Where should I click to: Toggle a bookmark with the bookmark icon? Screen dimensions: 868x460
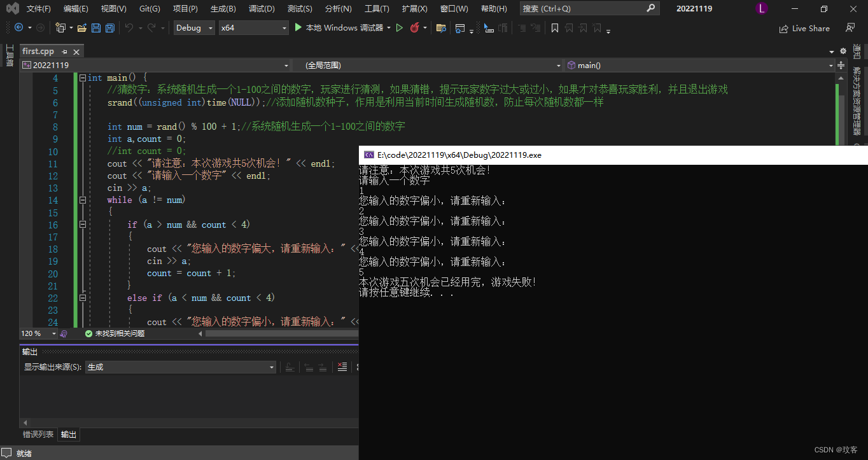(555, 28)
